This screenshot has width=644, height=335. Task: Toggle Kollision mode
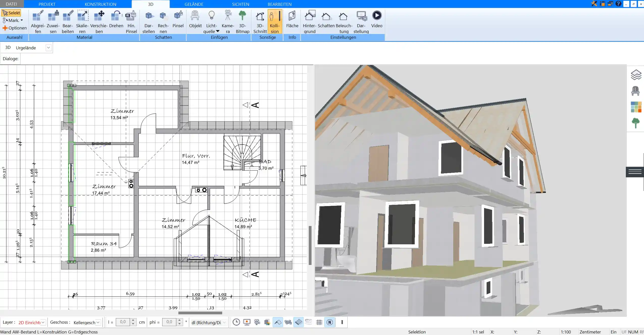[x=275, y=22]
